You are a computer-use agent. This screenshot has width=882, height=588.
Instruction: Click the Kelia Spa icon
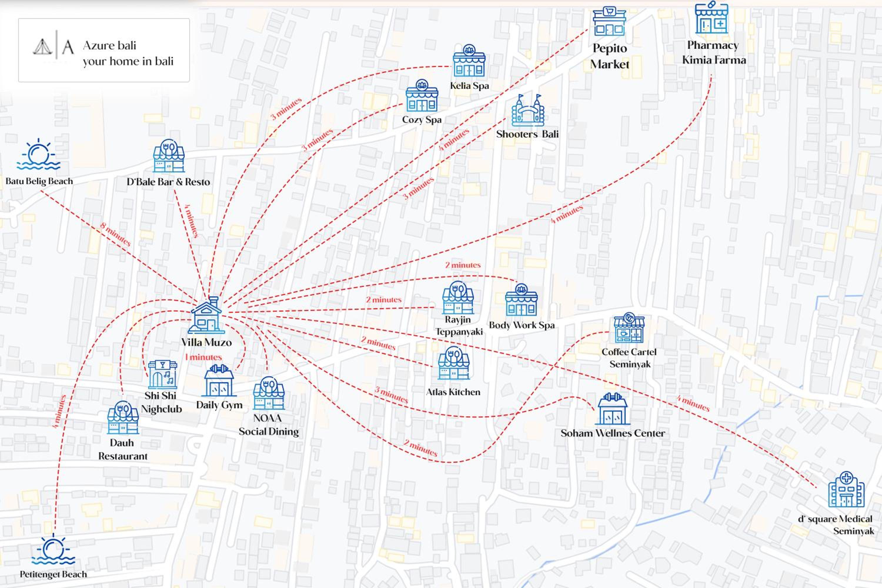(x=469, y=60)
